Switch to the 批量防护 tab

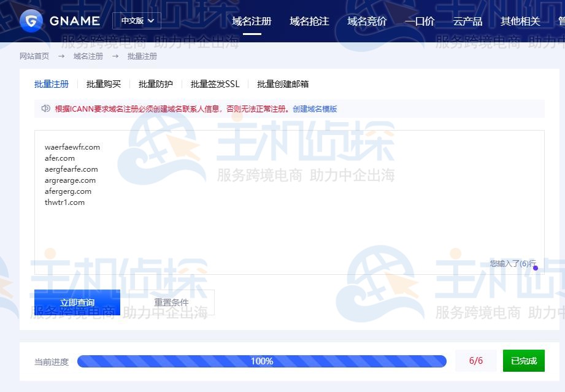(156, 84)
